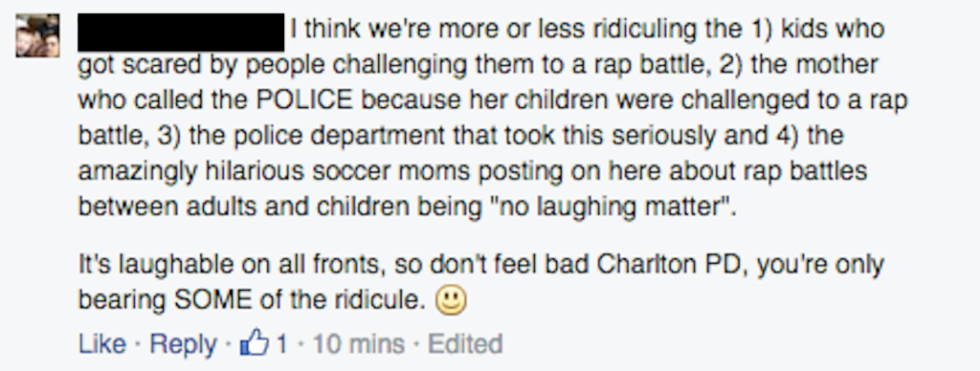Click the smiley emoji ending the comment
This screenshot has width=980, height=371.
pyautogui.click(x=451, y=301)
